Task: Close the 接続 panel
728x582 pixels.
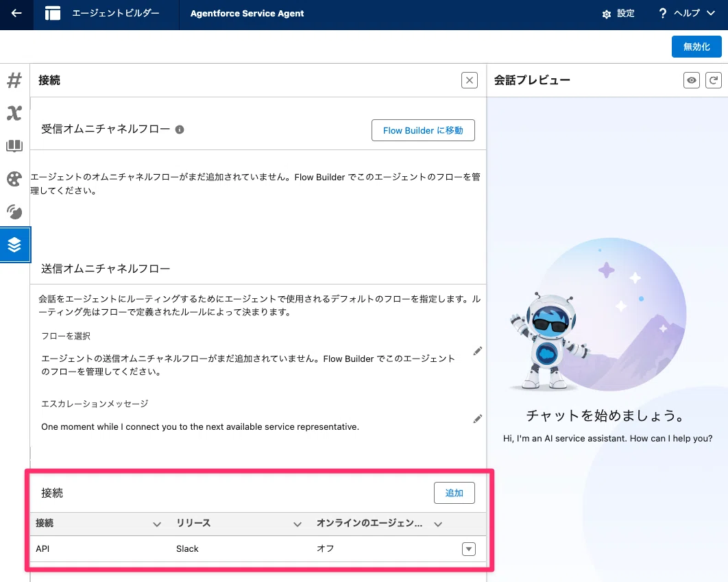Action: coord(470,80)
